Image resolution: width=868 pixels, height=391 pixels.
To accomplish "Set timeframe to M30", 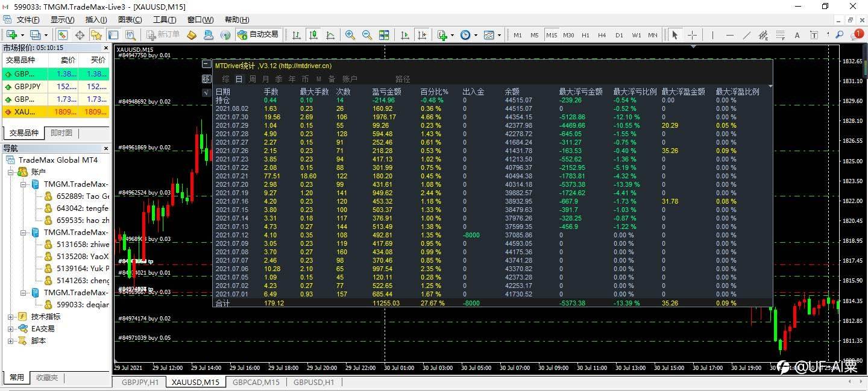I will click(x=568, y=35).
